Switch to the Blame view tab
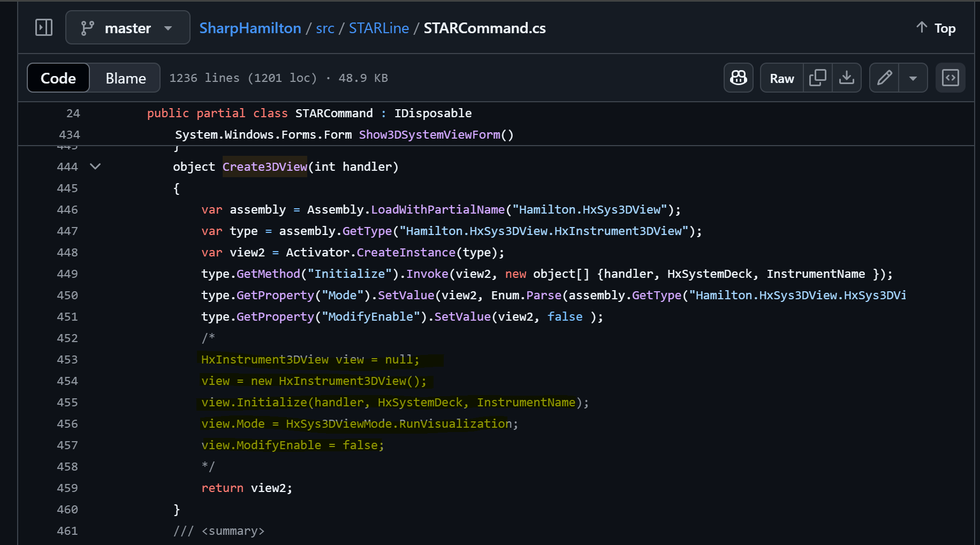This screenshot has width=980, height=545. 126,78
